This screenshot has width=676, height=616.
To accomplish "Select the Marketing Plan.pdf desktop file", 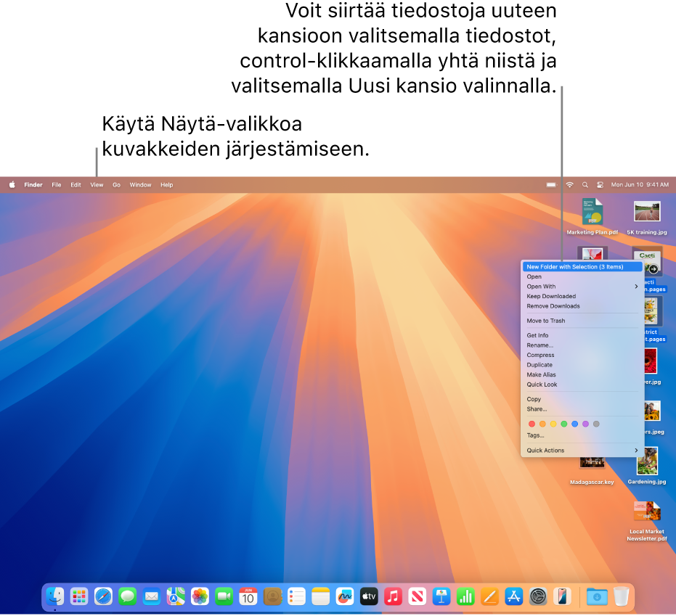I will pos(592,217).
